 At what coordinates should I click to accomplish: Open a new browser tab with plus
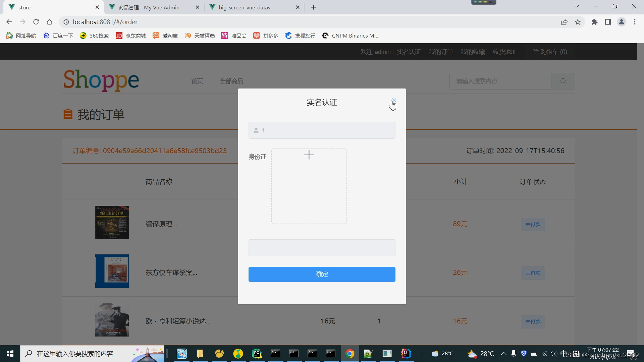(314, 7)
